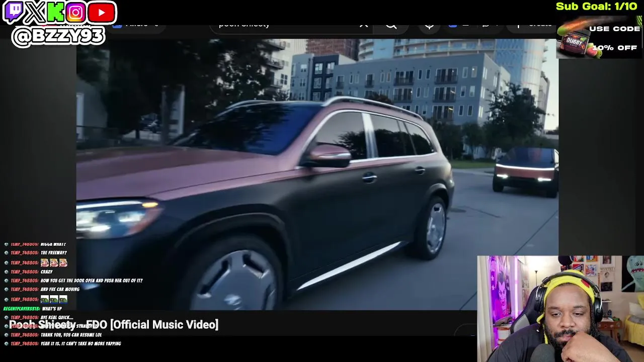Click chat message about getting the door open
Screen dimensions: 644x362
tap(92, 281)
